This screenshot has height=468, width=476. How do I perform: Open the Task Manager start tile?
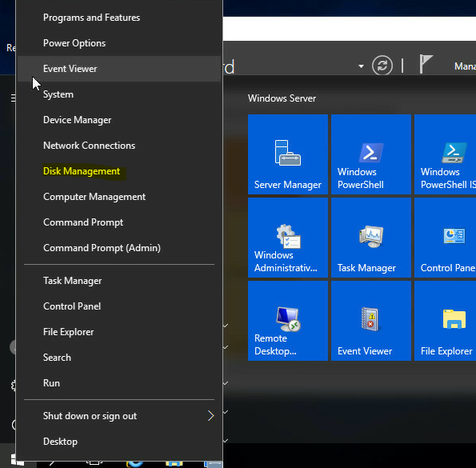(x=371, y=238)
